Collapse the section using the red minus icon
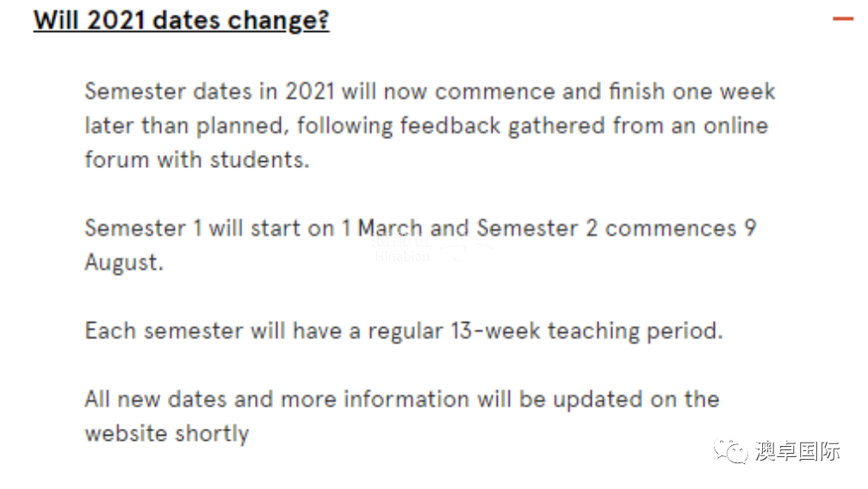868x489 pixels. (843, 19)
